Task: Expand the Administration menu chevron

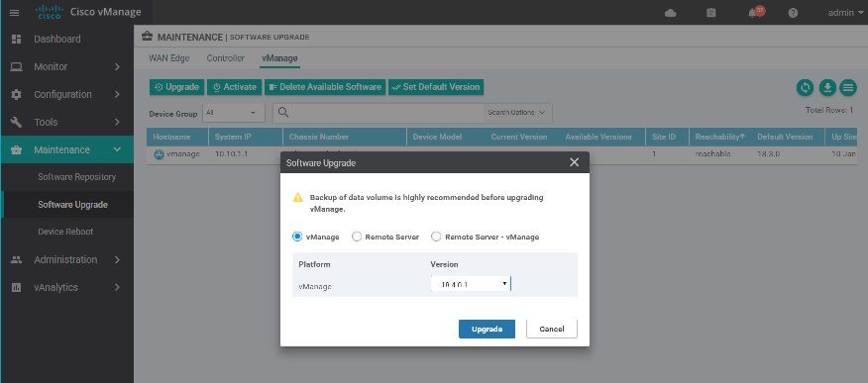Action: pos(117,259)
